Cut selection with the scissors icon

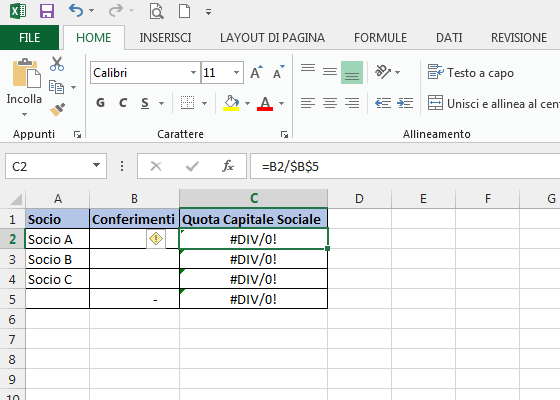tap(57, 64)
